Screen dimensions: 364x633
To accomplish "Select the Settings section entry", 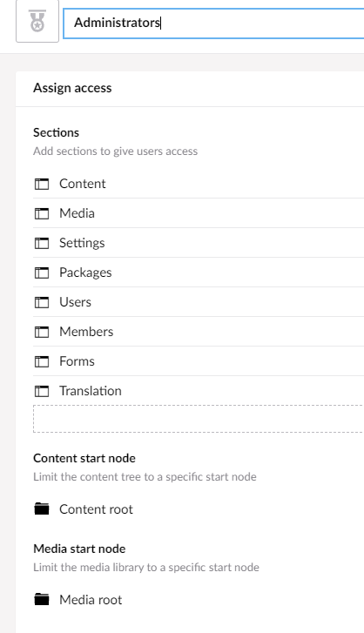I will point(199,243).
